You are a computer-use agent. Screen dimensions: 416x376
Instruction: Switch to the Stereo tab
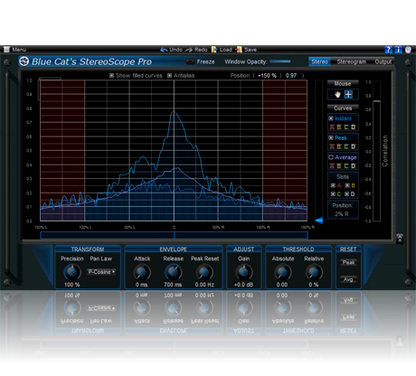(320, 62)
